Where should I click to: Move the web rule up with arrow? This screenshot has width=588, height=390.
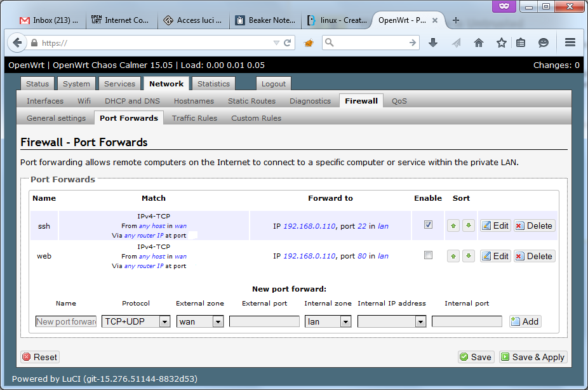tap(453, 256)
